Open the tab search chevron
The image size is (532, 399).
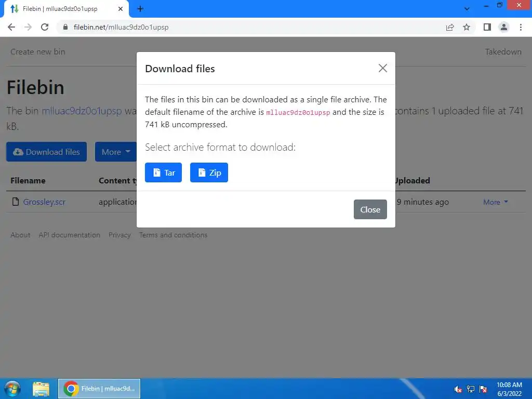467,9
